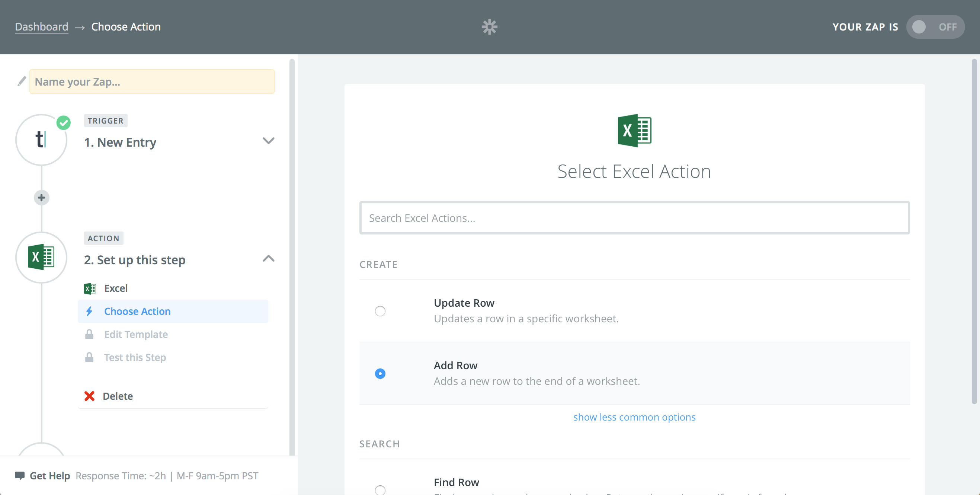Click the Name your Zap input field
This screenshot has height=495, width=980.
151,81
